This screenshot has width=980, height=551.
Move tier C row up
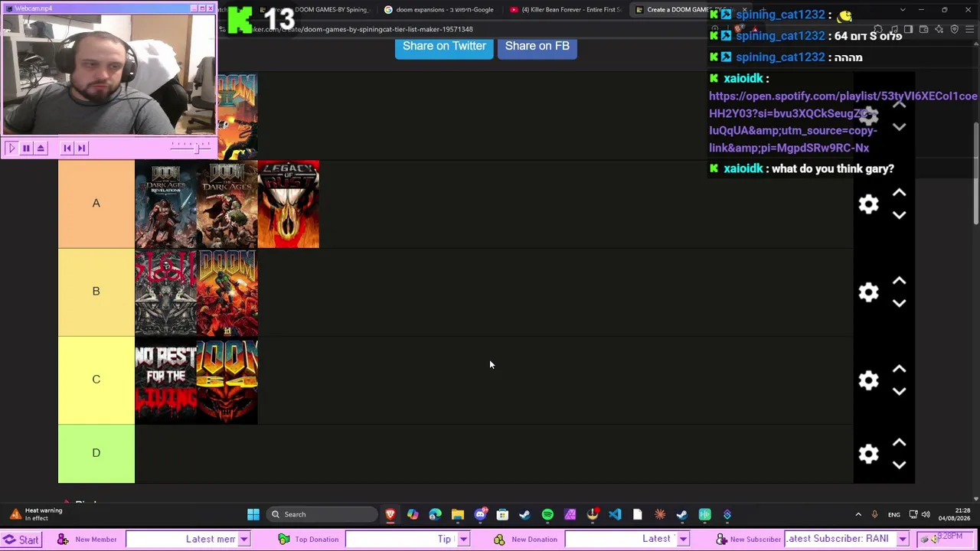tap(899, 369)
